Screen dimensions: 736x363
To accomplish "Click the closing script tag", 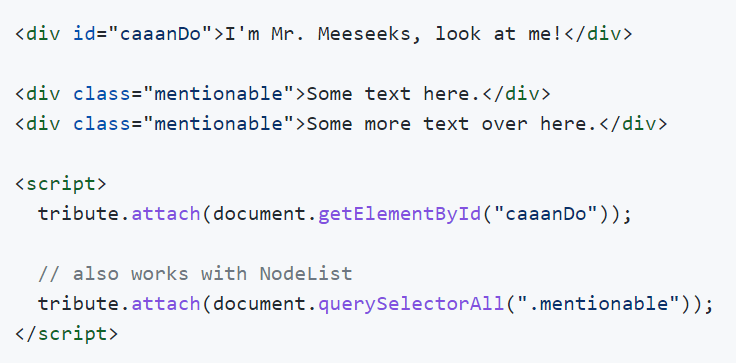I will (x=67, y=334).
